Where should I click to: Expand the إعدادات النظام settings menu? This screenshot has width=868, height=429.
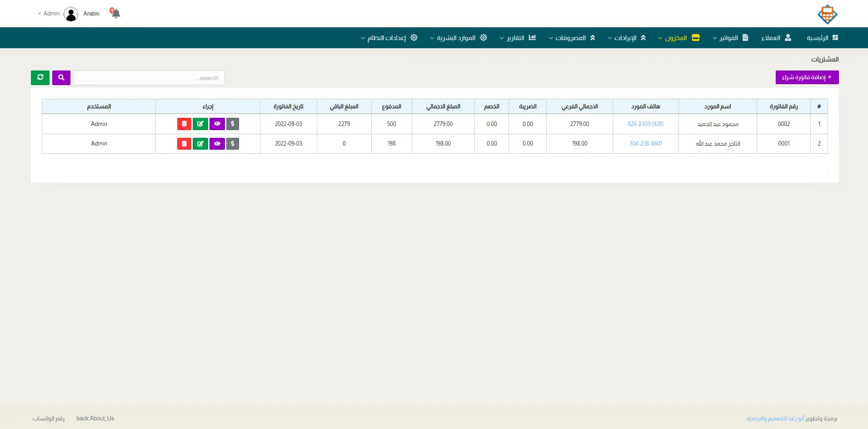pyautogui.click(x=389, y=38)
